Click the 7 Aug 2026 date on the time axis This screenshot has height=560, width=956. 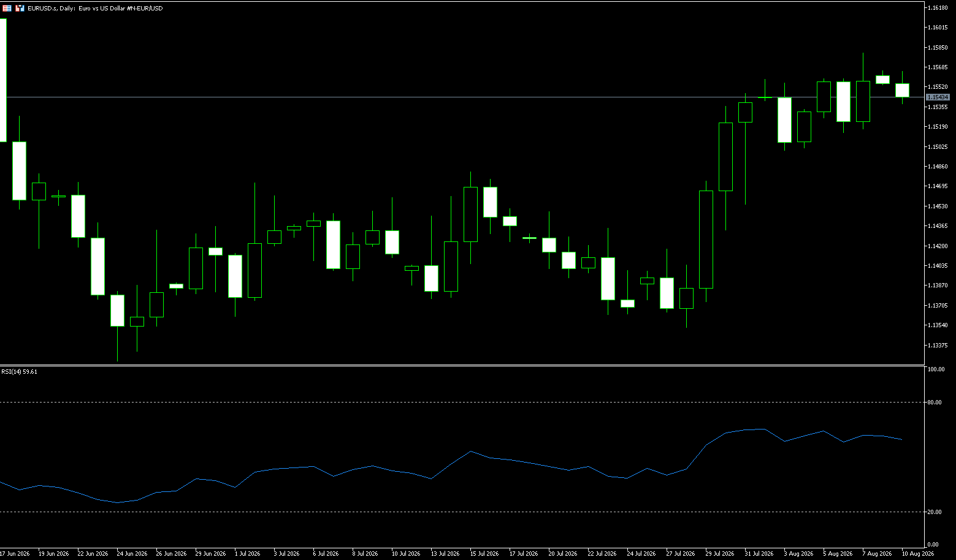coord(877,554)
